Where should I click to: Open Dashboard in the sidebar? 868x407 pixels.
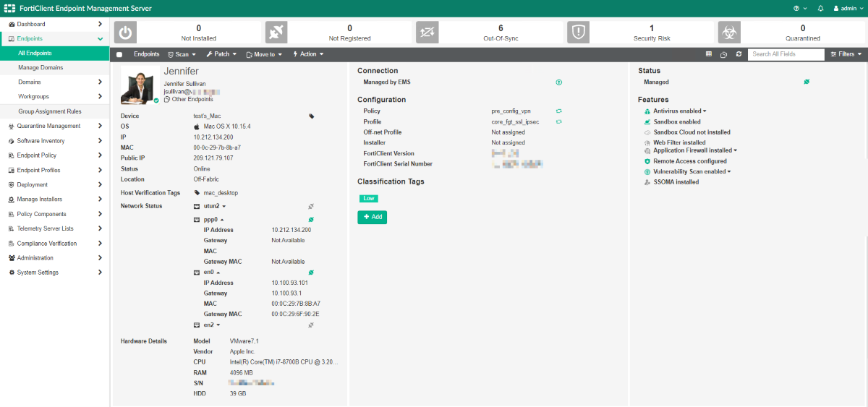tap(54, 24)
